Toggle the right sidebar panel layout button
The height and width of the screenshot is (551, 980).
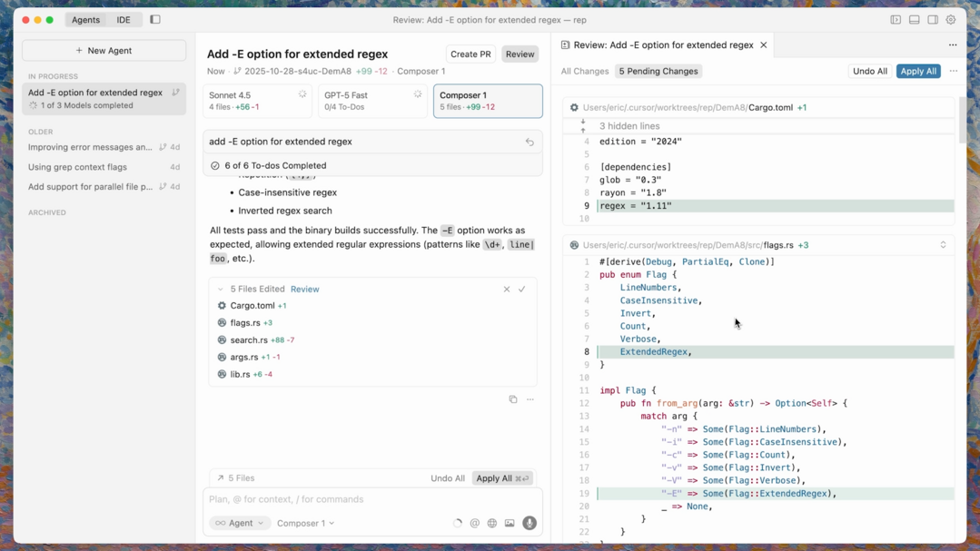point(933,19)
